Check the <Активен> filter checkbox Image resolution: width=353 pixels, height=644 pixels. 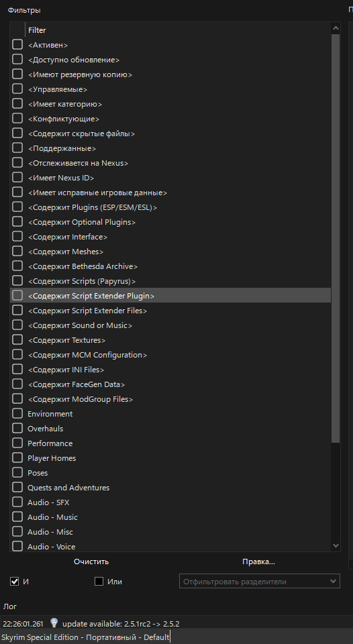pyautogui.click(x=17, y=45)
